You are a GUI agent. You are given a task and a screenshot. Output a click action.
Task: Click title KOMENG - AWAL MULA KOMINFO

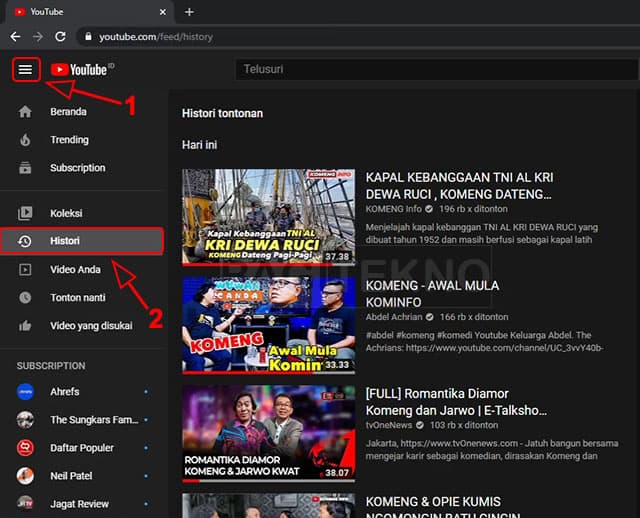432,294
